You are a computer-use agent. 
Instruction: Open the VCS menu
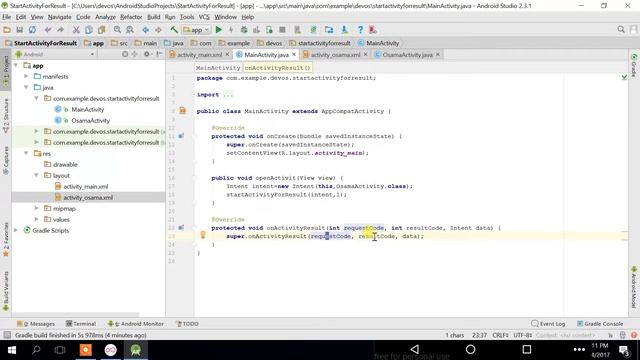pyautogui.click(x=204, y=17)
